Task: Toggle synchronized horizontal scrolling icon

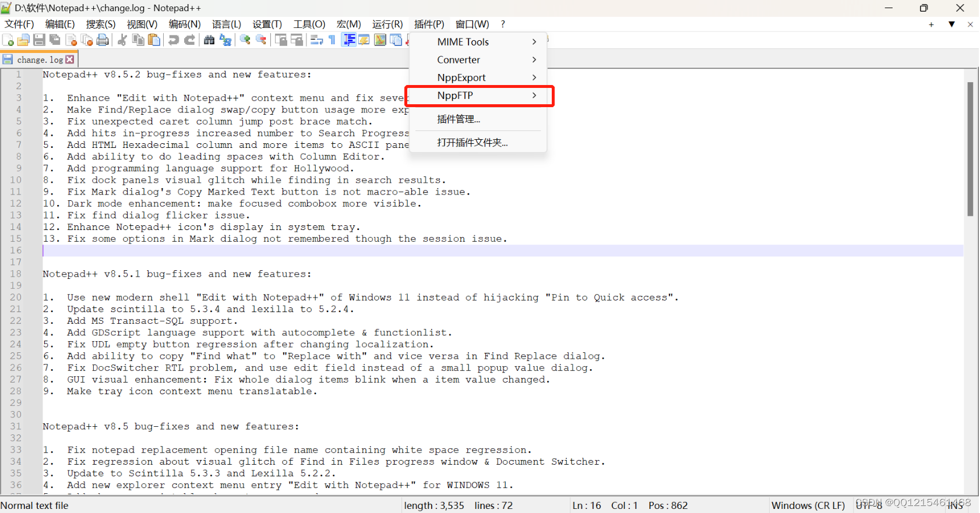Action: pyautogui.click(x=297, y=40)
